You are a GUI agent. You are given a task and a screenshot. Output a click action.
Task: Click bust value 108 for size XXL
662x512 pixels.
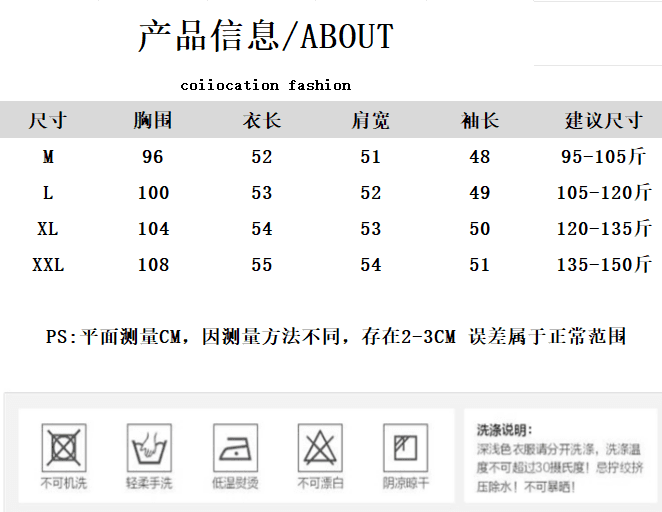click(x=154, y=265)
